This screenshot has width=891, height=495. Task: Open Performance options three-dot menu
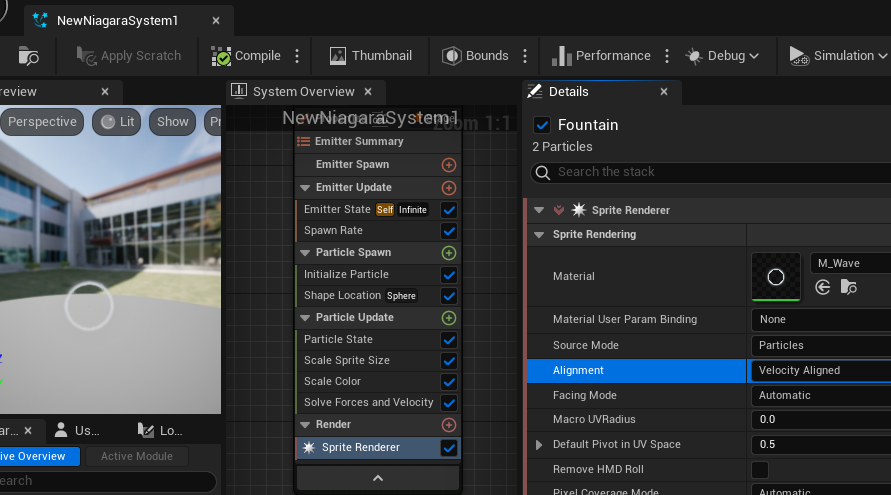coord(667,56)
